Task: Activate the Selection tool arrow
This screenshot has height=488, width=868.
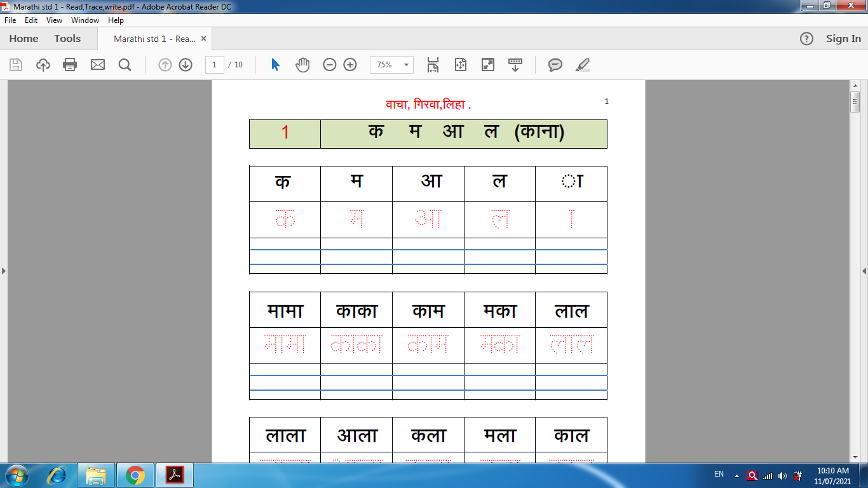Action: tap(275, 64)
